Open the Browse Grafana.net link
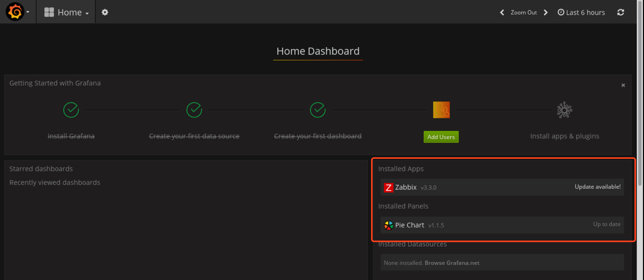Viewport: 644px width, 280px height. pyautogui.click(x=452, y=263)
